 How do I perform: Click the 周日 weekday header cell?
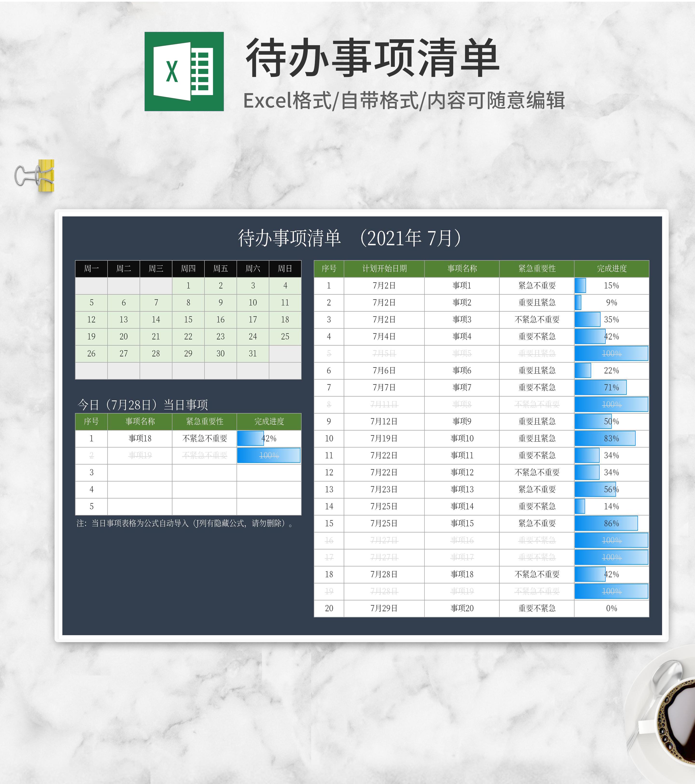(284, 269)
